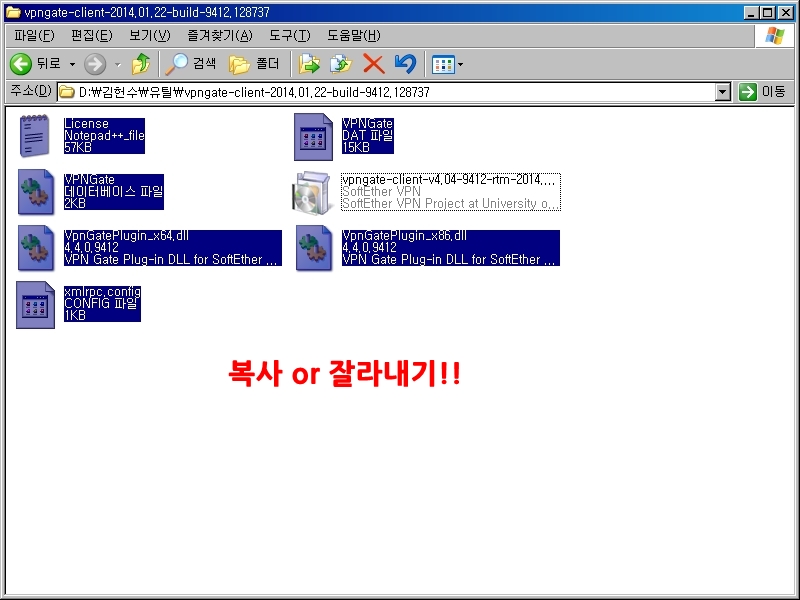Click the License file name text
The image size is (800, 600).
[86, 124]
